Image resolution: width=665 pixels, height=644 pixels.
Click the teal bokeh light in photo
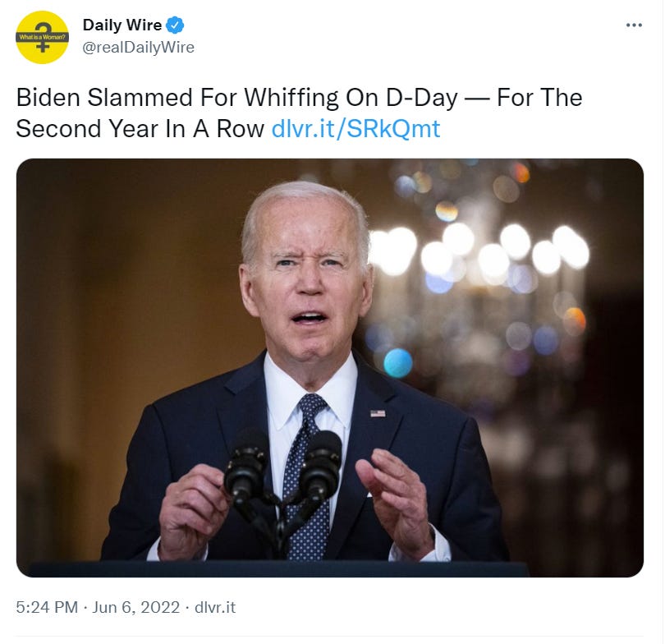pos(398,363)
